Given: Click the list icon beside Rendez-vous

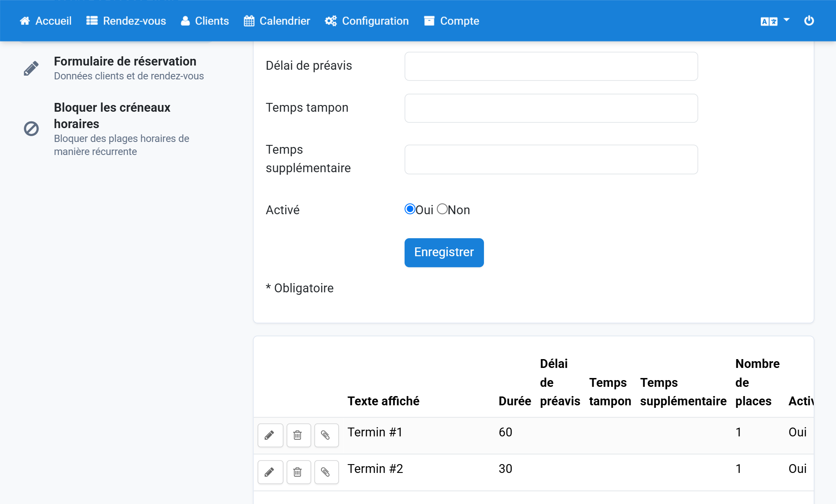Looking at the screenshot, I should (92, 21).
